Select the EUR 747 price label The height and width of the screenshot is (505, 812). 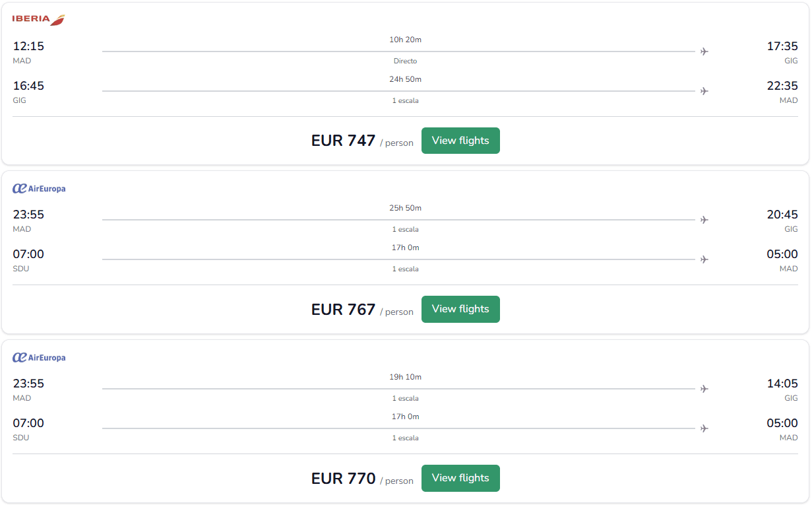point(342,141)
